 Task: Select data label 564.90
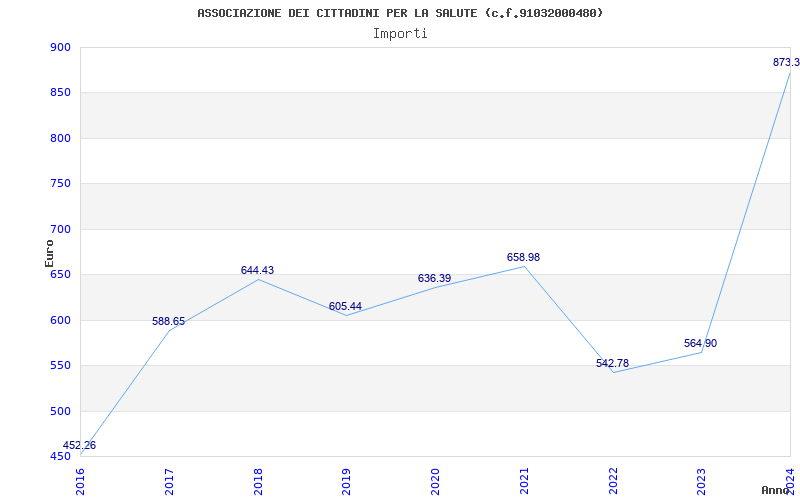(701, 344)
